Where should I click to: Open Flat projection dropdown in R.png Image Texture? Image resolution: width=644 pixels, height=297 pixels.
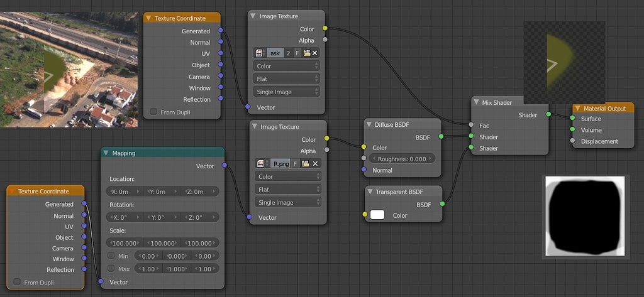tap(288, 190)
